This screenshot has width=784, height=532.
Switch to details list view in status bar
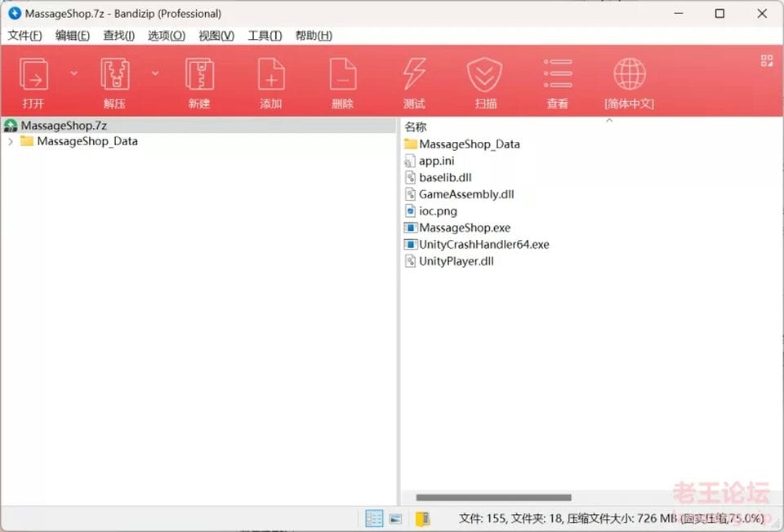374,518
